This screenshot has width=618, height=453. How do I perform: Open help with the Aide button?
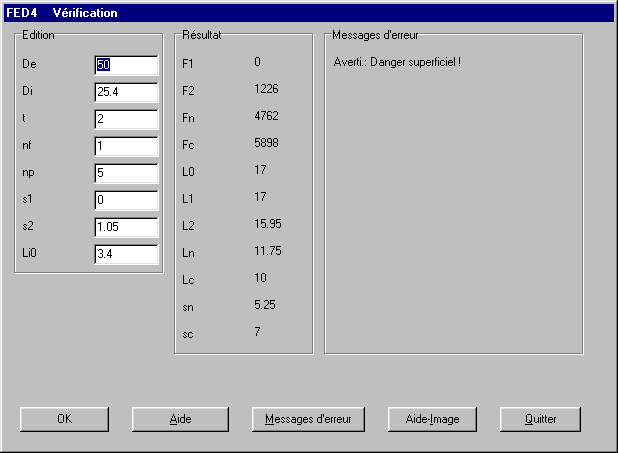tap(180, 419)
